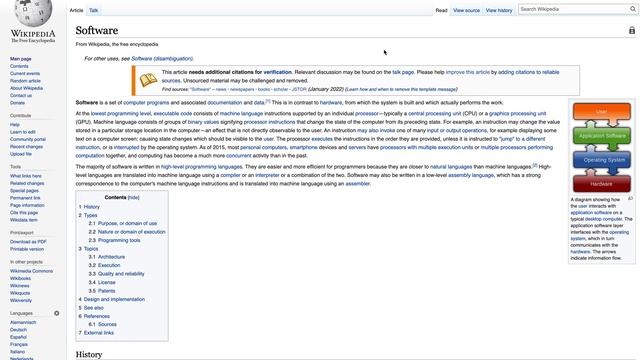Screen dimensions: 640x360
Task: Switch to the Talk tab
Action: click(x=93, y=10)
